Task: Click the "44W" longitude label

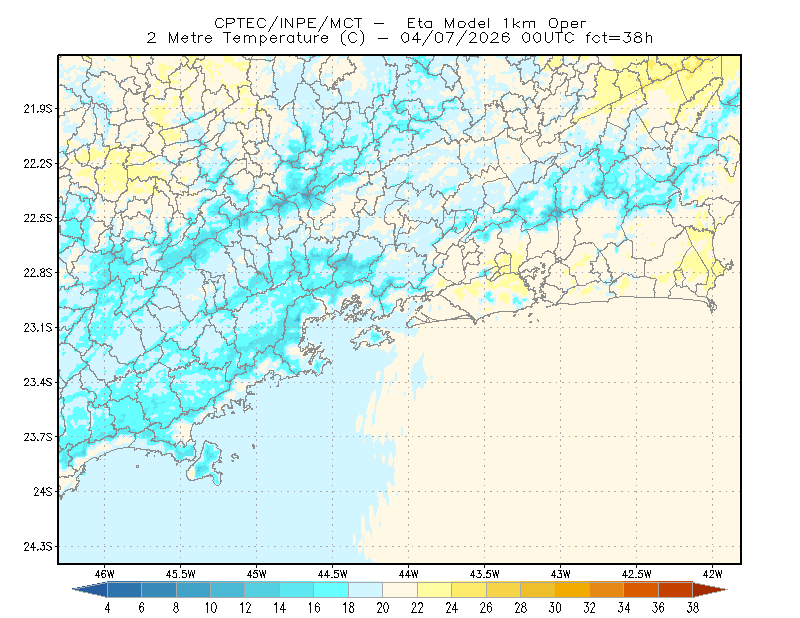Action: coord(409,574)
